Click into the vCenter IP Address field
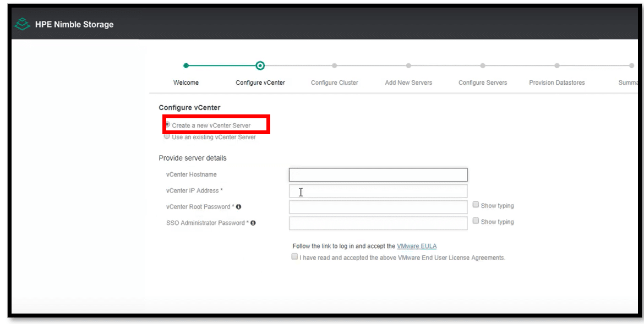Screen dimensions: 644x324 [378, 191]
